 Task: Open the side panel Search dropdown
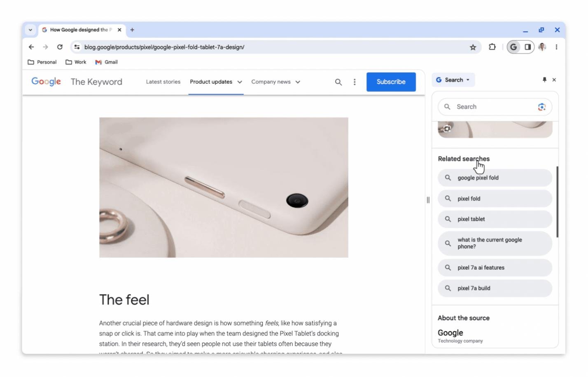453,80
